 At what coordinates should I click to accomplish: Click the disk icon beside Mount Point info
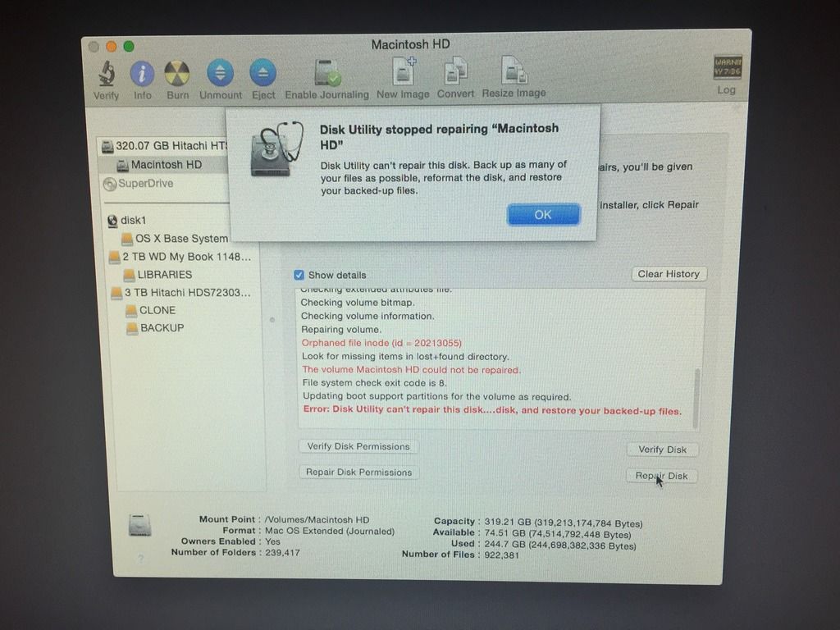[139, 525]
